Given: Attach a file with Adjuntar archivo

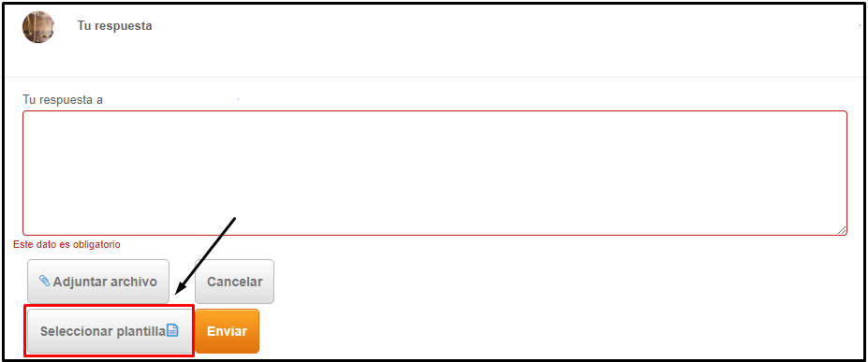Looking at the screenshot, I should [x=98, y=282].
